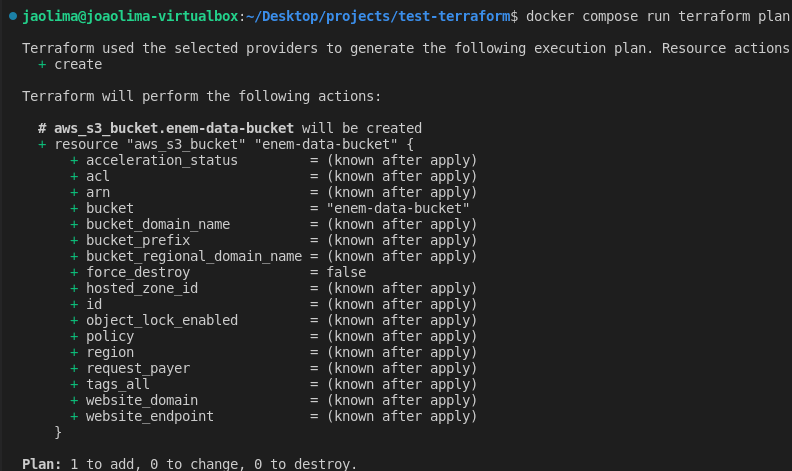Click the green plus before the resource line
The image size is (792, 471).
point(42,144)
